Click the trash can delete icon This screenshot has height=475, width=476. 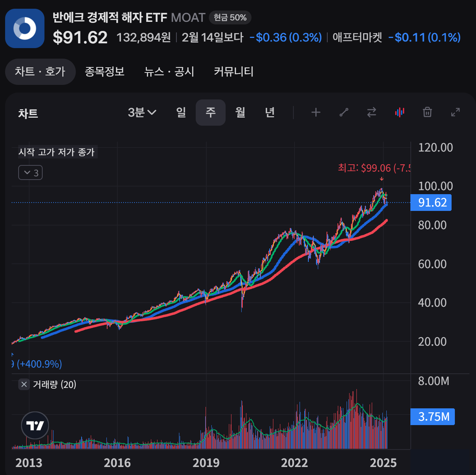point(427,112)
